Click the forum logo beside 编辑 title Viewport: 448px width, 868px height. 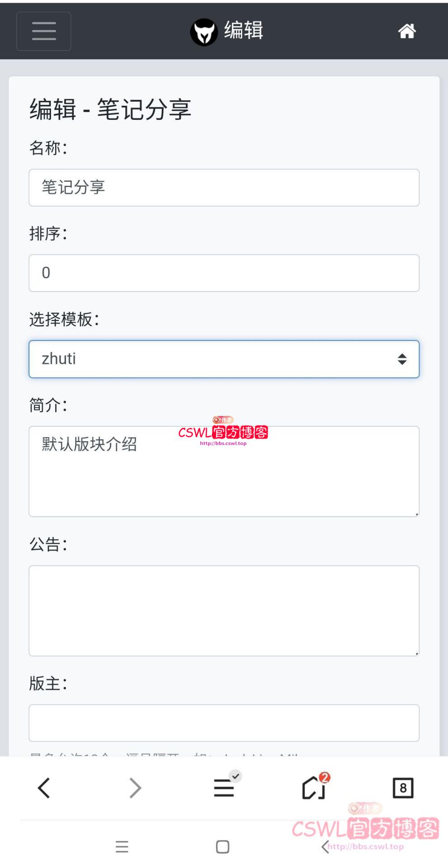coord(204,31)
